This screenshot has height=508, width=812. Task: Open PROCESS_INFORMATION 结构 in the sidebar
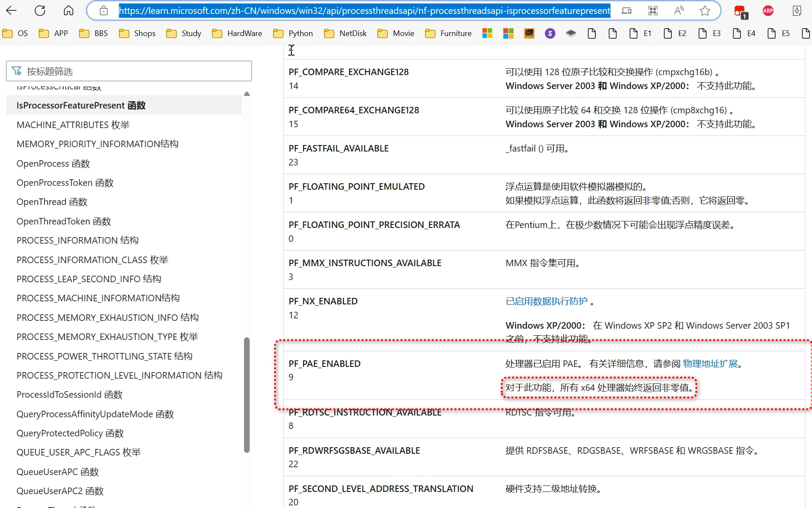[78, 241]
